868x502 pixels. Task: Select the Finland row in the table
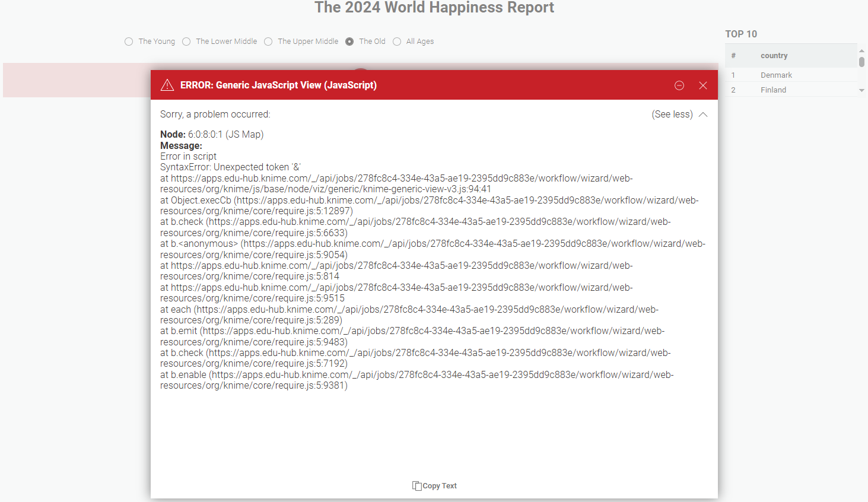773,90
